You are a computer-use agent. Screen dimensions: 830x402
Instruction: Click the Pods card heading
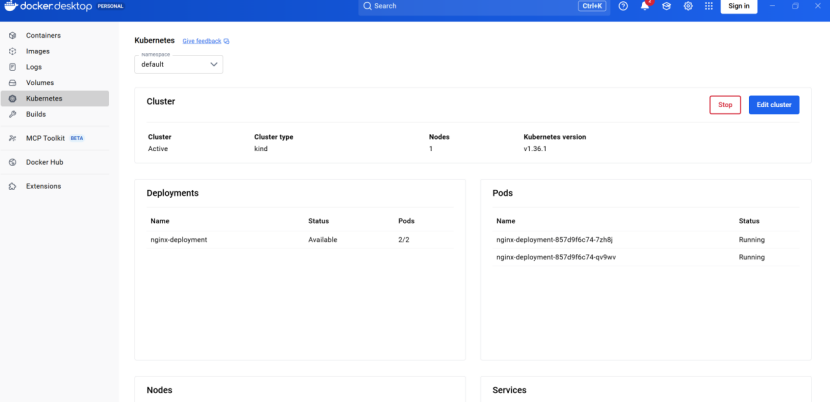502,193
